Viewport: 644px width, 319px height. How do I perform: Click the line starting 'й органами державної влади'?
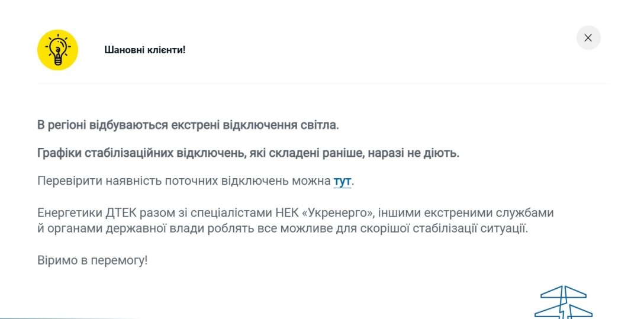(282, 228)
